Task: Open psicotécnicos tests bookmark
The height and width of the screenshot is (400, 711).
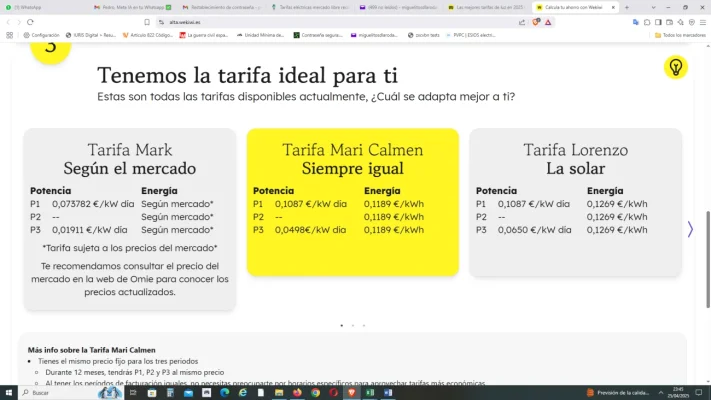Action: [424, 35]
